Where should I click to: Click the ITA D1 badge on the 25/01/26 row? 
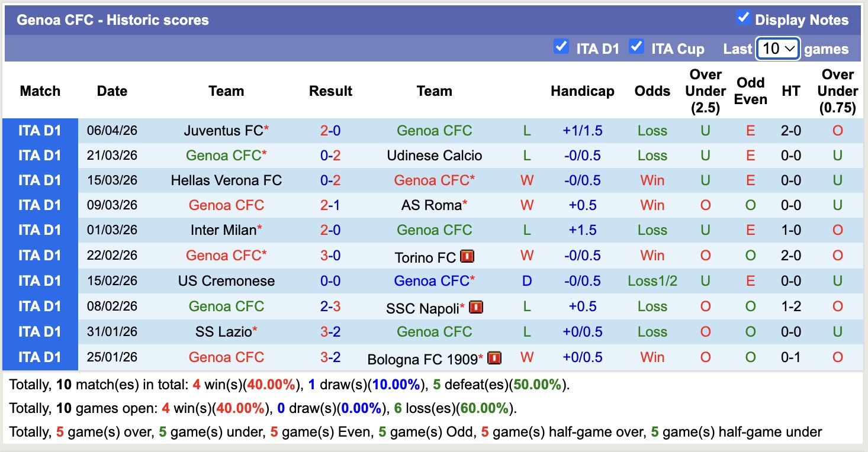pyautogui.click(x=41, y=357)
